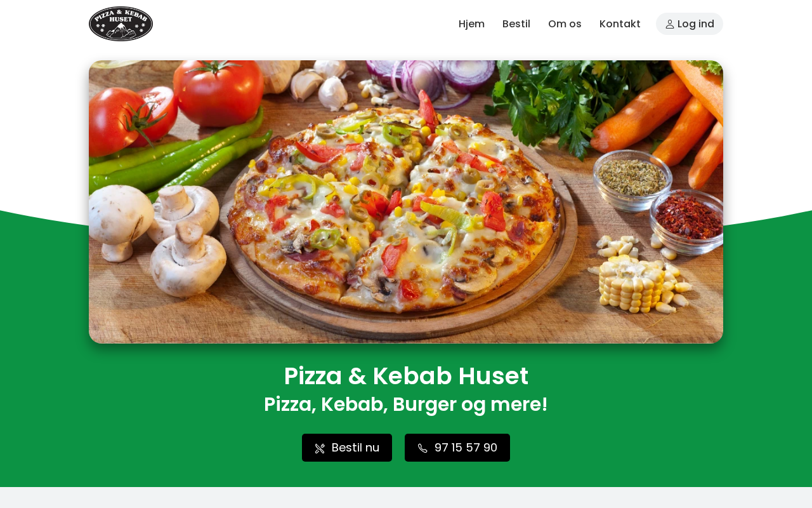Click the Bestil nu button
Screen dimensions: 812x508
(347, 448)
